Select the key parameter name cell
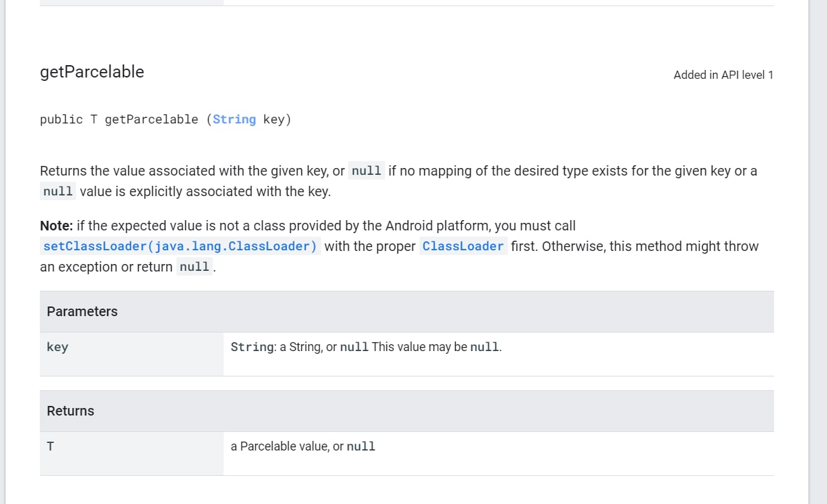The image size is (827, 504). [58, 347]
